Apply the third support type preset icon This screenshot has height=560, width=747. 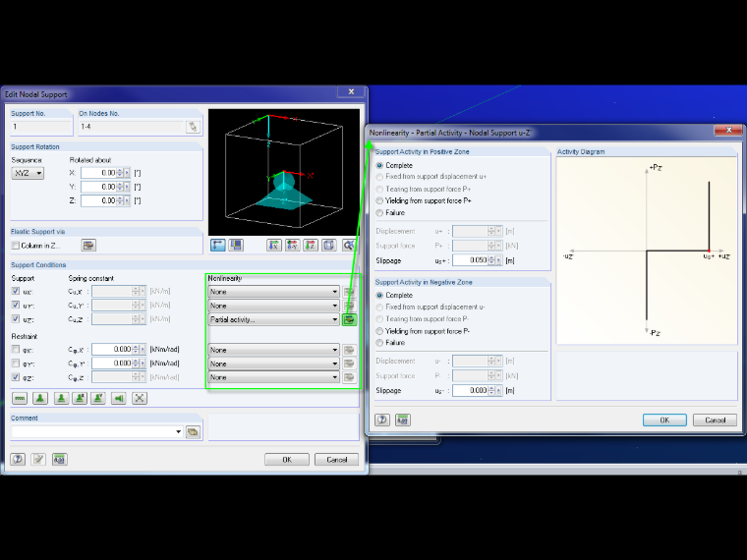click(61, 398)
